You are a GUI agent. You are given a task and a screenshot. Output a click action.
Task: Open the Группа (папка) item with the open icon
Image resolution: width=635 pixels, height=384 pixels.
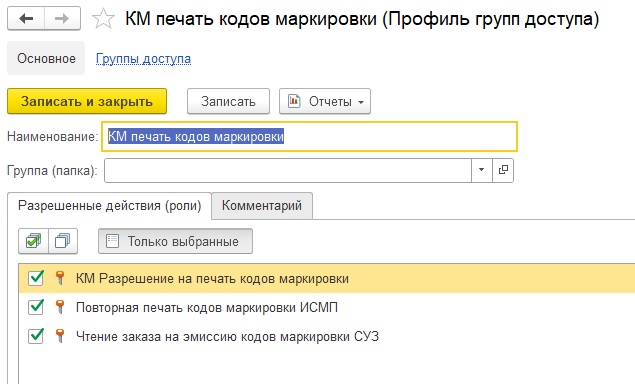[x=503, y=171]
